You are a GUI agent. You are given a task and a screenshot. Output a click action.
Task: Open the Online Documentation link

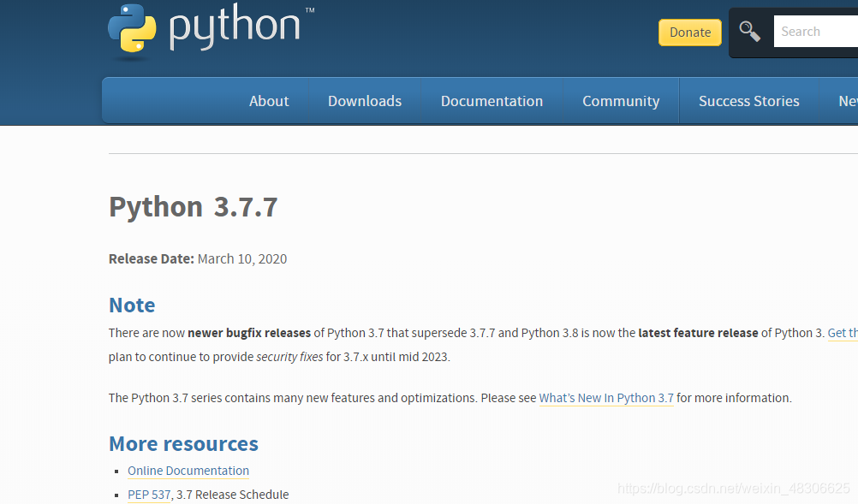pos(188,471)
